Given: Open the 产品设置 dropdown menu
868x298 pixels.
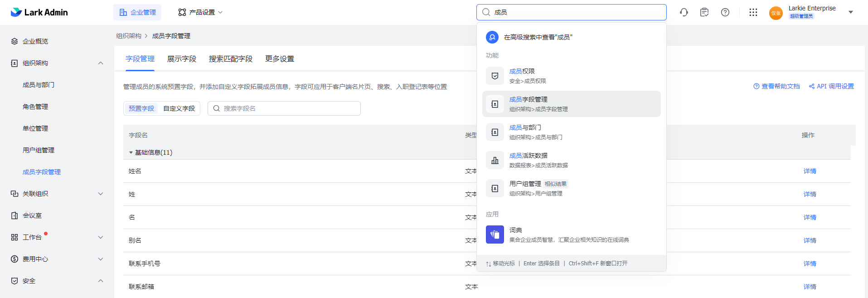Looking at the screenshot, I should (x=200, y=12).
